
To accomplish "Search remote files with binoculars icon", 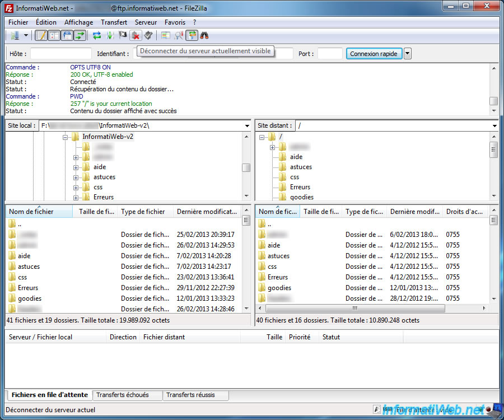I will pyautogui.click(x=204, y=35).
